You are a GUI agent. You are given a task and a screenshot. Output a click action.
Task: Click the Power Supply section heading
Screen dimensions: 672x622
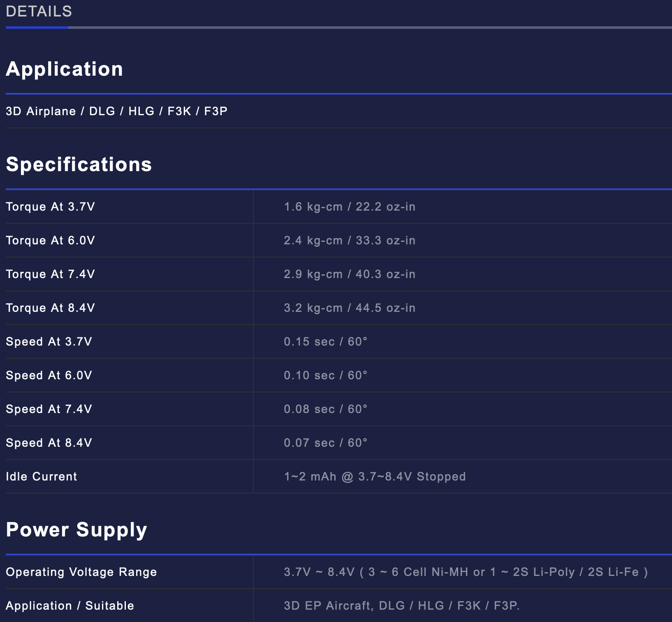pos(76,529)
